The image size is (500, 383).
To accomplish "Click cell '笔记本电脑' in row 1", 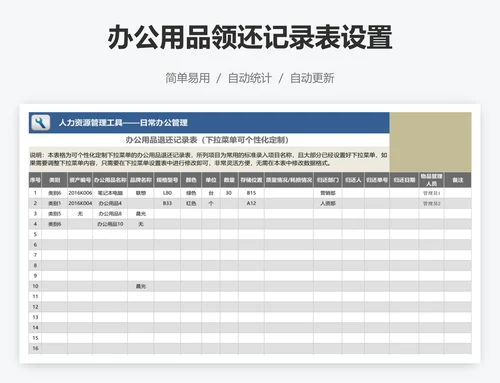I will tap(110, 193).
